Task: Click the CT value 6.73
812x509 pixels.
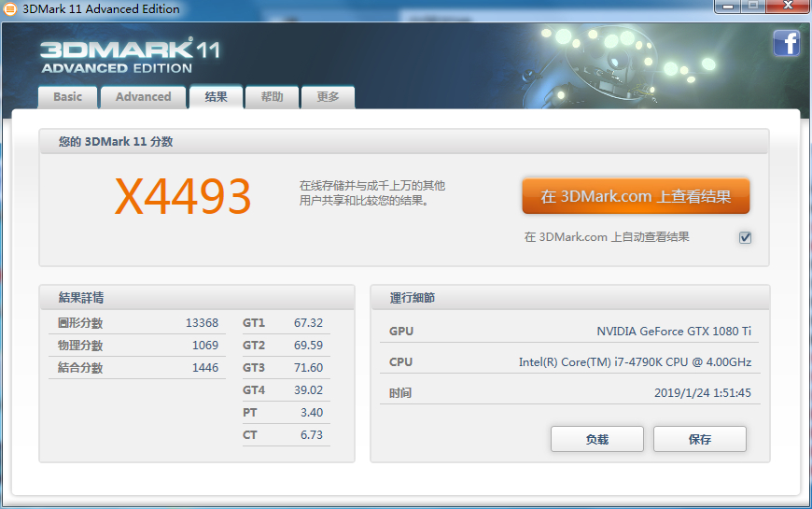Action: point(311,435)
